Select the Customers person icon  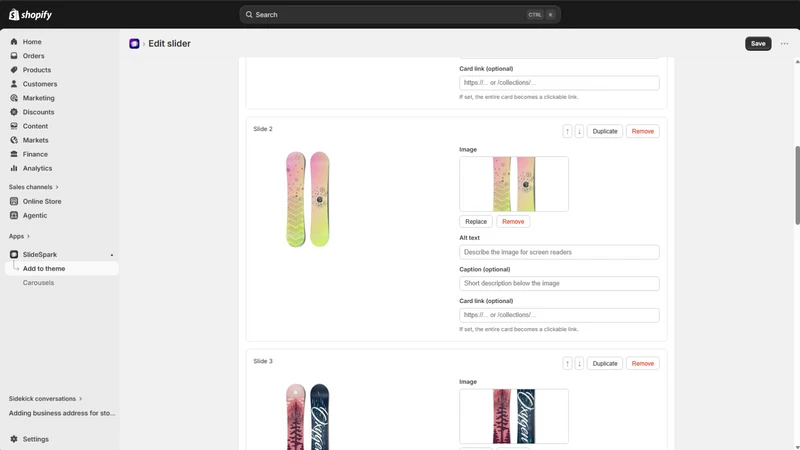[x=14, y=84]
